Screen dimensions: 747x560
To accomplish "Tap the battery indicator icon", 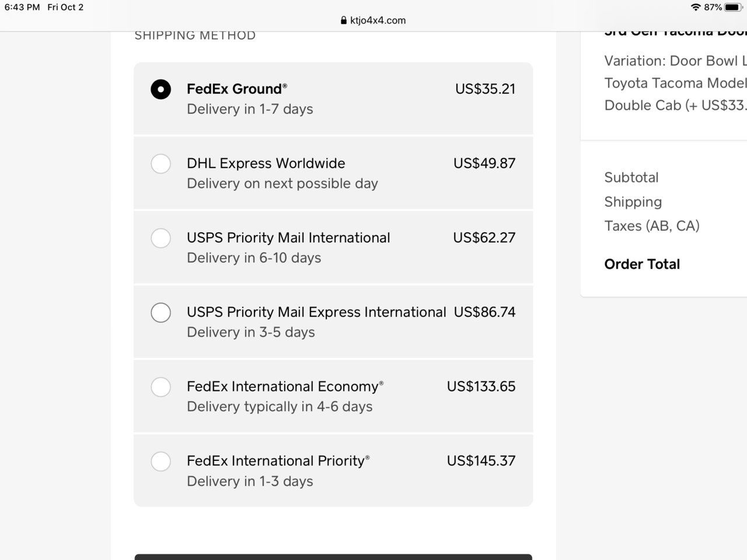I will coord(733,7).
